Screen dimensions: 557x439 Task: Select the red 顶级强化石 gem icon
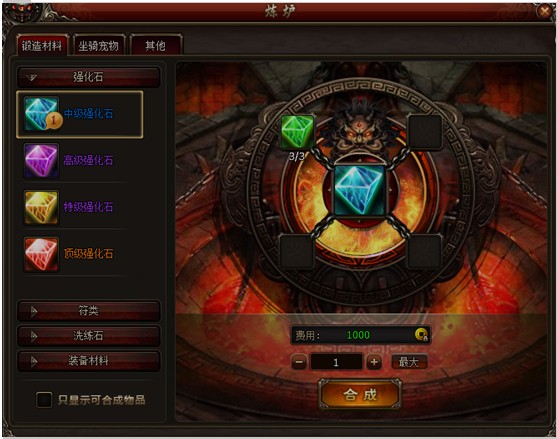coord(41,254)
